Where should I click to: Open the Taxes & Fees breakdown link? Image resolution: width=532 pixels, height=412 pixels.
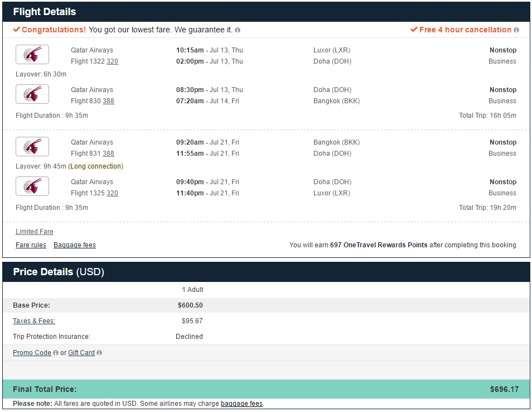click(x=34, y=321)
